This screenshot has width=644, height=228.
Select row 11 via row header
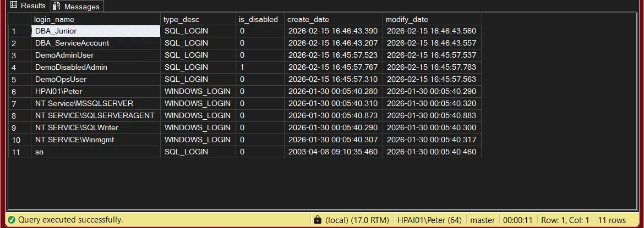20,152
